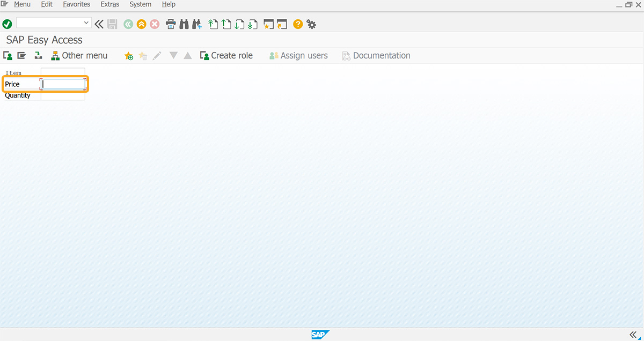The height and width of the screenshot is (341, 644).
Task: Click the Find binoculars icon
Action: (x=184, y=24)
